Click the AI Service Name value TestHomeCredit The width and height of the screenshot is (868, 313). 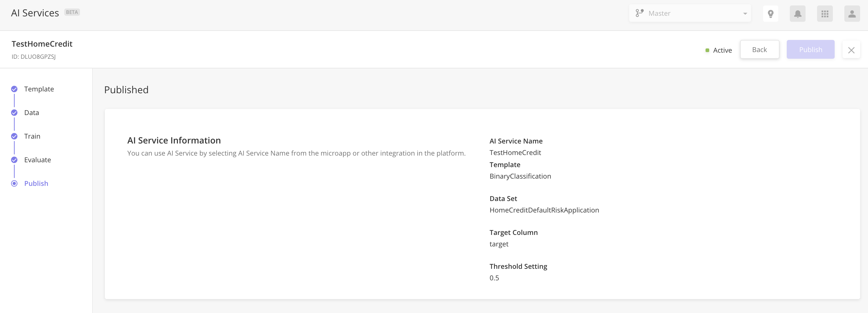(x=515, y=153)
